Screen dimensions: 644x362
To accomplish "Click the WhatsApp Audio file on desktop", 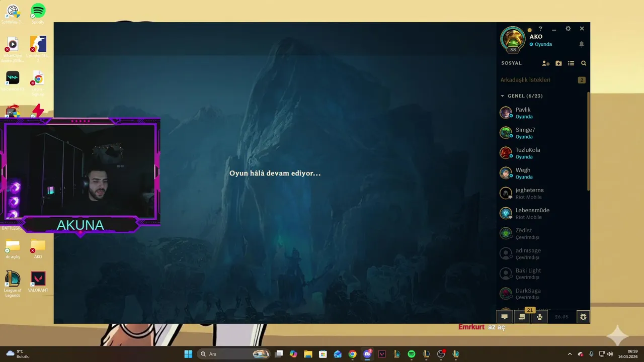I will 13,49.
